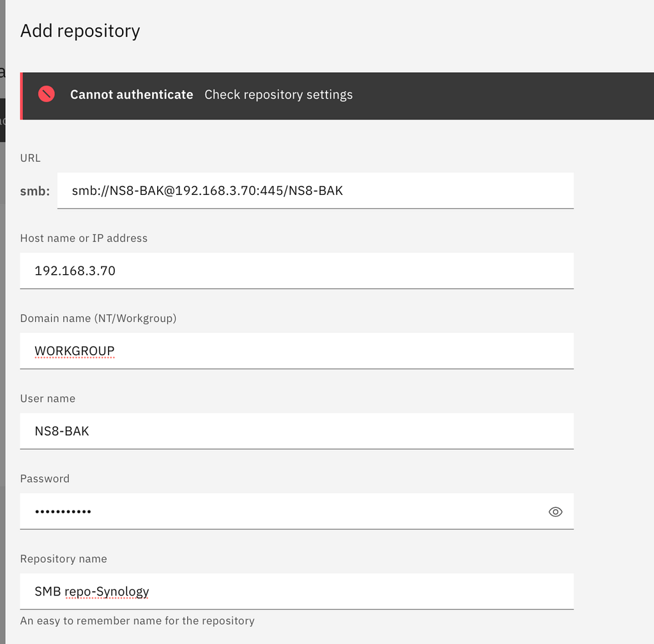Click the red prohibition icon in error banner
Viewport: 654px width, 644px height.
(x=46, y=94)
